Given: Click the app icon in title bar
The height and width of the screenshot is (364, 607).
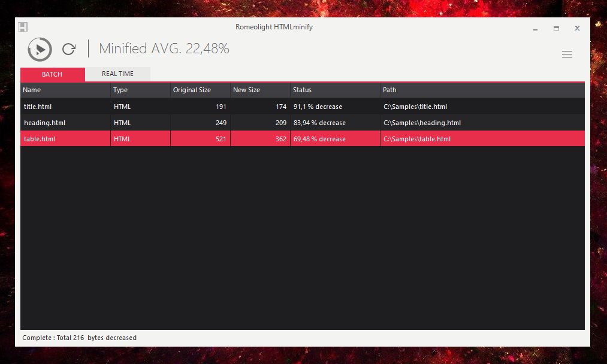Looking at the screenshot, I should coord(23,27).
